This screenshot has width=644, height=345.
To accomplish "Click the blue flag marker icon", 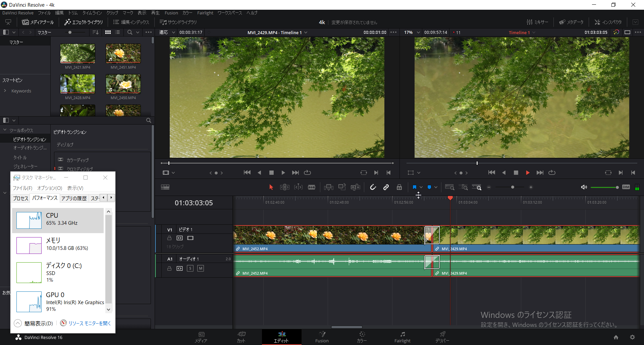I will (415, 187).
